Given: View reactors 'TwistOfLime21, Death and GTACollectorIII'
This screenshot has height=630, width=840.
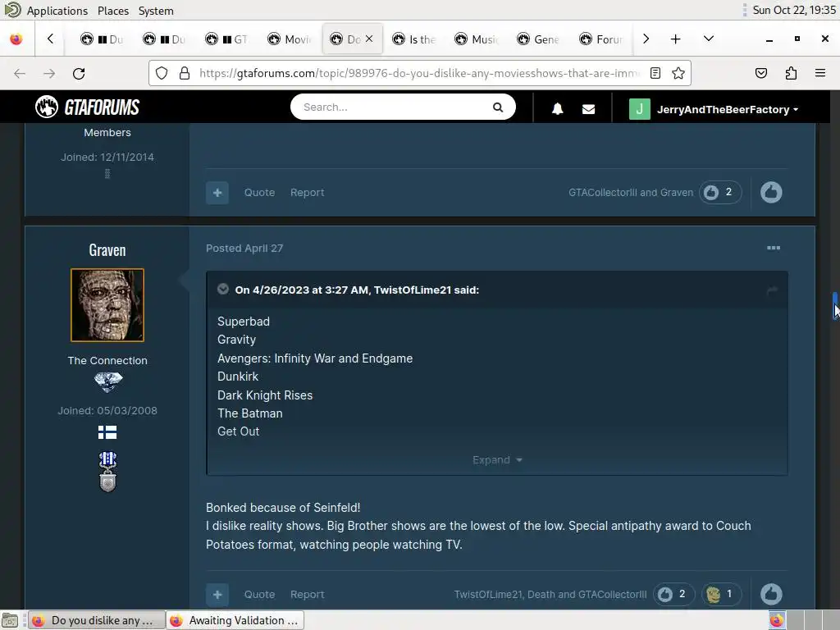Looking at the screenshot, I should pos(550,594).
